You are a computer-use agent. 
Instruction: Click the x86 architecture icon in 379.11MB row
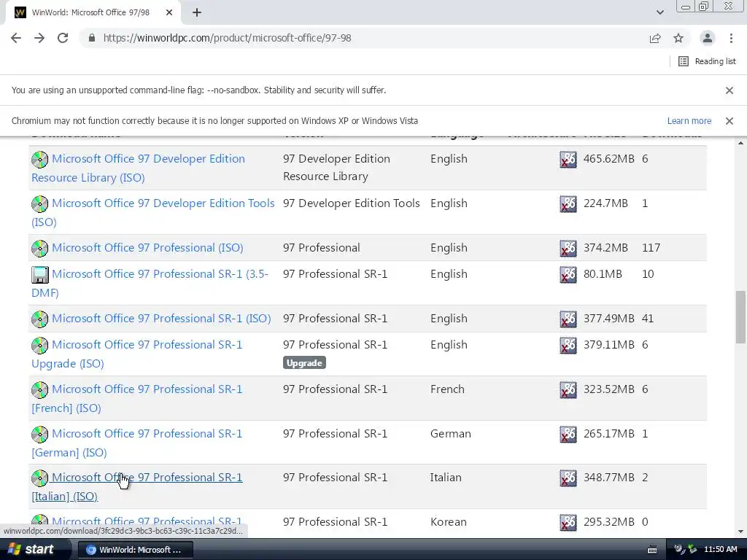coord(568,345)
